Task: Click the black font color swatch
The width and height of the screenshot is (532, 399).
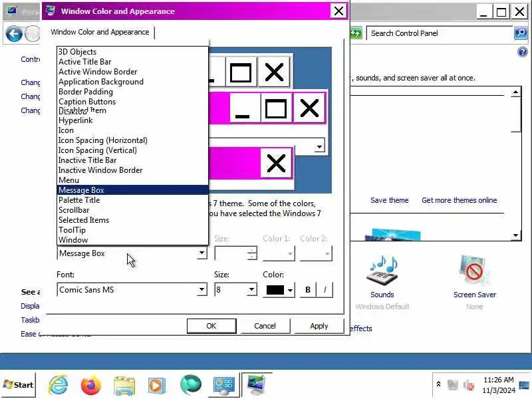Action: click(x=275, y=290)
